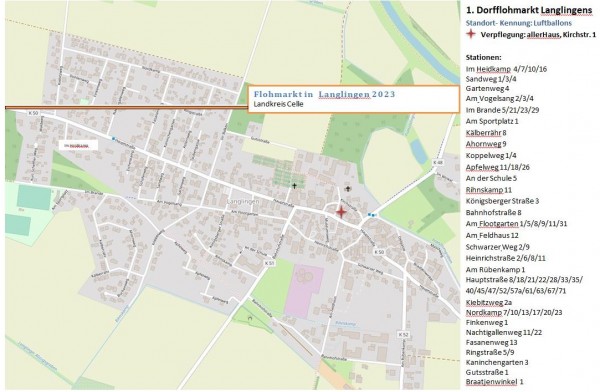Click the Standort- Kennung: Luftballons text
The width and height of the screenshot is (600, 392).
click(518, 23)
